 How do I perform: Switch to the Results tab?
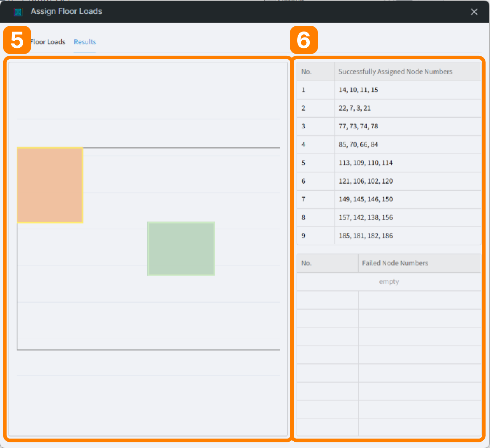point(84,42)
